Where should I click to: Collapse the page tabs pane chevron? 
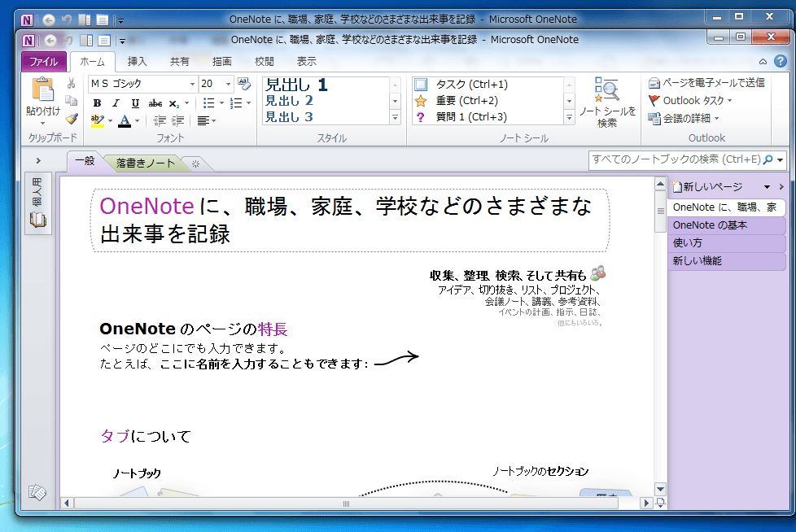coord(781,187)
